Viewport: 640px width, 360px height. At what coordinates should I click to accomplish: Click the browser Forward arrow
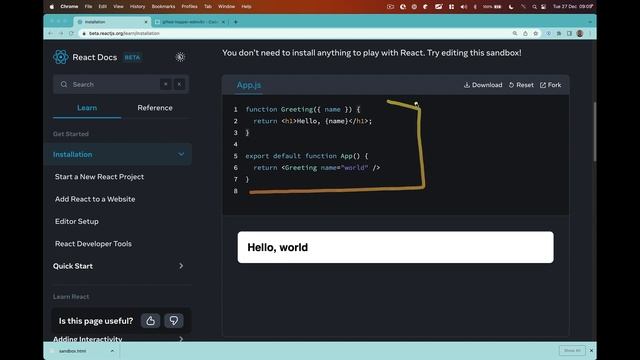pos(60,33)
